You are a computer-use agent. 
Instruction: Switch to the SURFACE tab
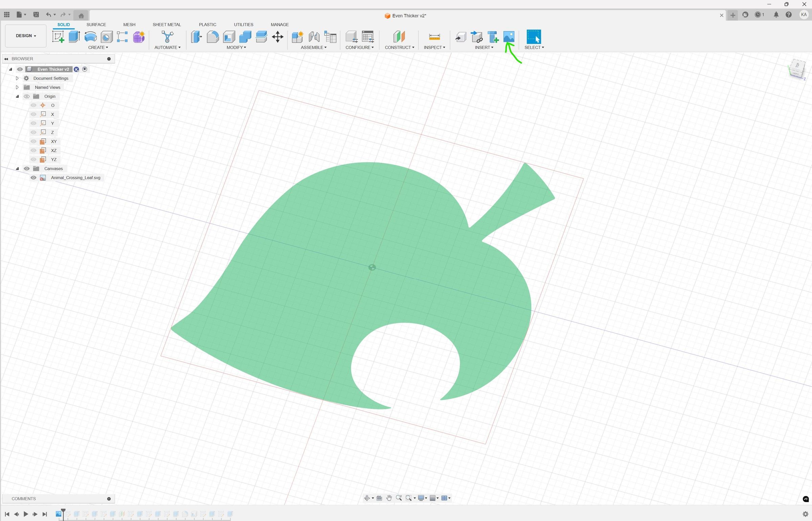click(x=96, y=24)
